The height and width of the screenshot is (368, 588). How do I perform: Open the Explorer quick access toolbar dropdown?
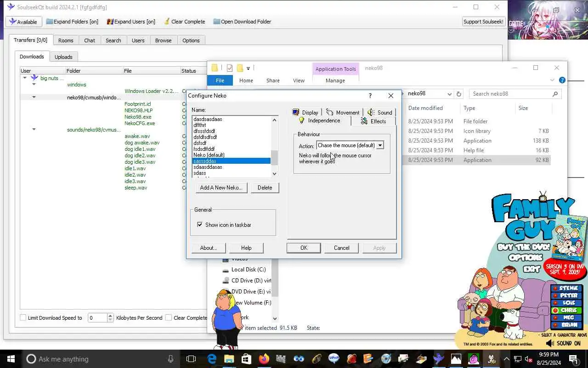248,68
